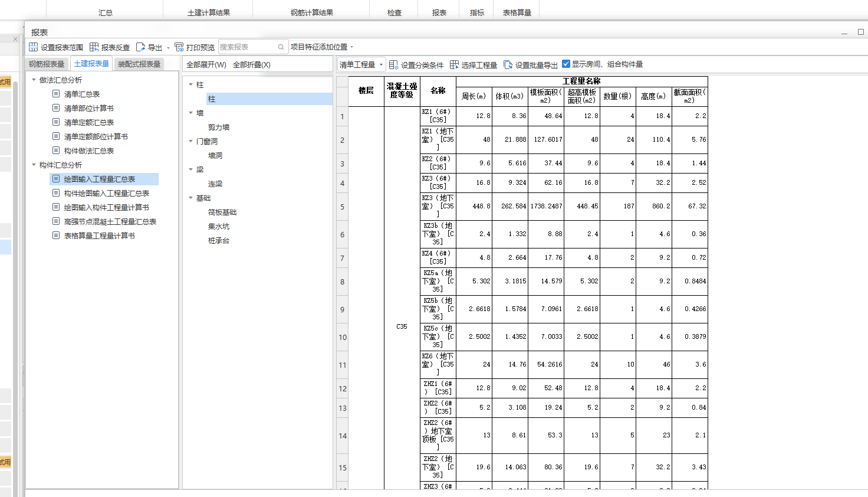Viewport: 868px width, 497px height.
Task: Select 连梁 in the component tree
Action: [215, 184]
